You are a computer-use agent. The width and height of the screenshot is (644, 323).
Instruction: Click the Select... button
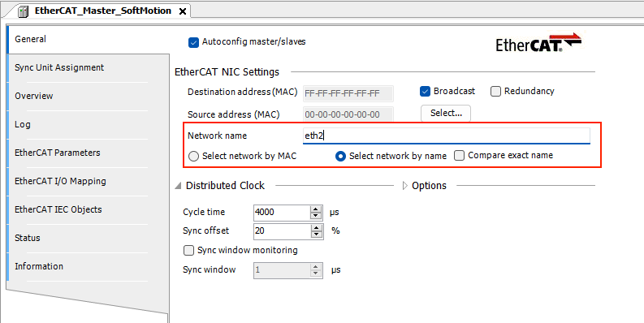point(446,114)
